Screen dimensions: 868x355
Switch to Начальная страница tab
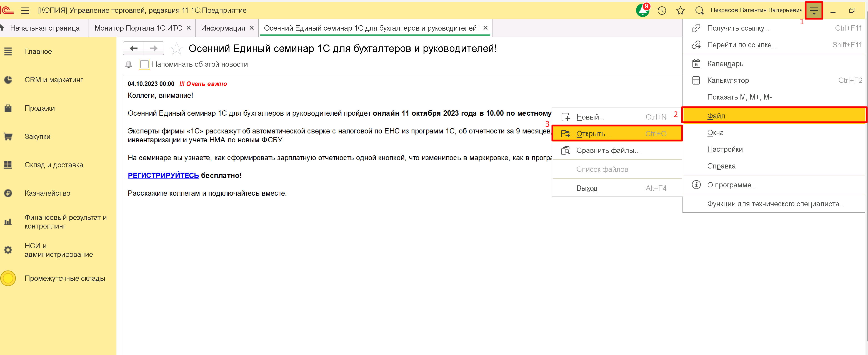pos(44,28)
